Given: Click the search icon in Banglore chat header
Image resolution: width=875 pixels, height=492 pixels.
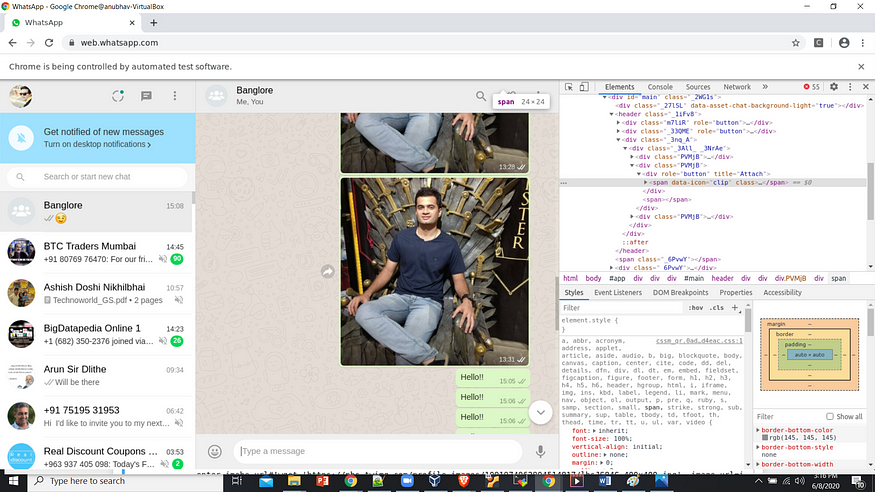Looking at the screenshot, I should coord(481,96).
